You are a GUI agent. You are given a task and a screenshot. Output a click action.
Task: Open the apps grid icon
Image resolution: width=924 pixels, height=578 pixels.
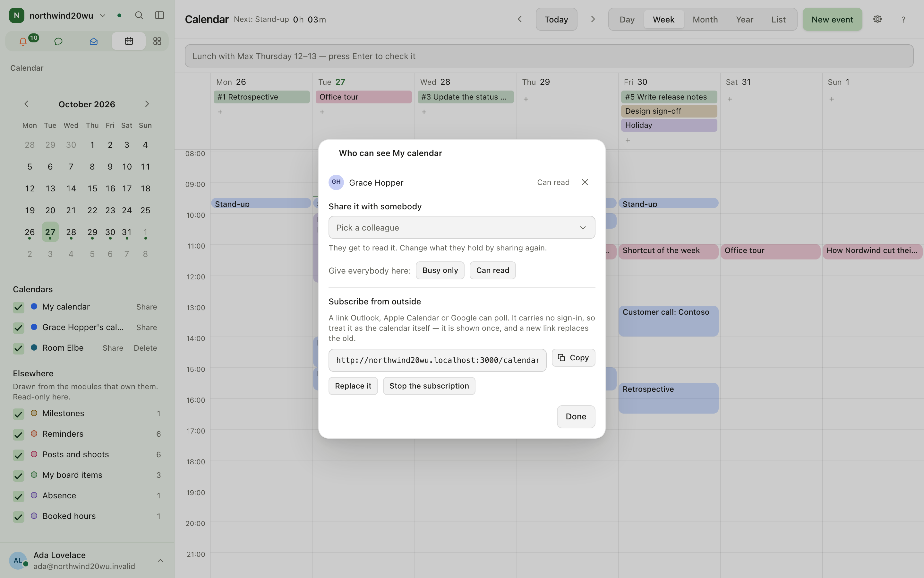coord(157,41)
